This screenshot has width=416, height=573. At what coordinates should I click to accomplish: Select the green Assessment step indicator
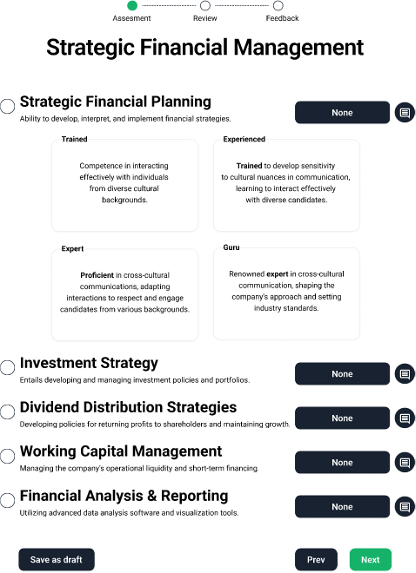click(132, 5)
